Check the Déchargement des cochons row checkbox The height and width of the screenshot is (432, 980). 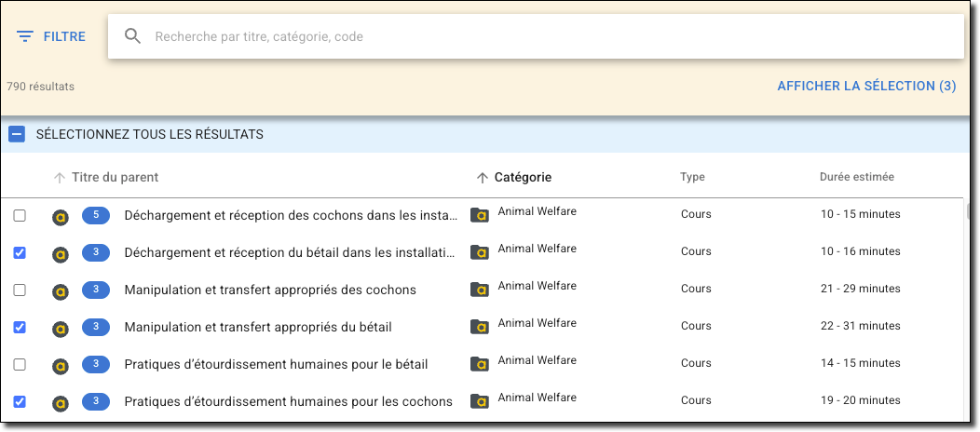(x=20, y=216)
